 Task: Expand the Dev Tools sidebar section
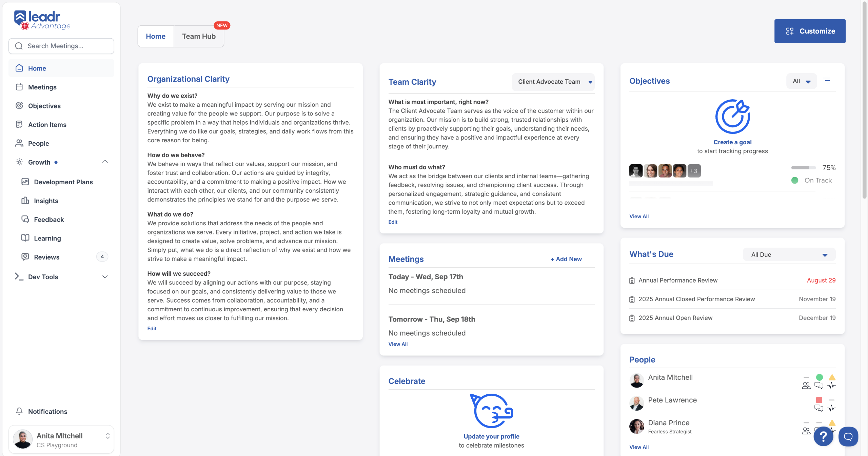tap(105, 277)
